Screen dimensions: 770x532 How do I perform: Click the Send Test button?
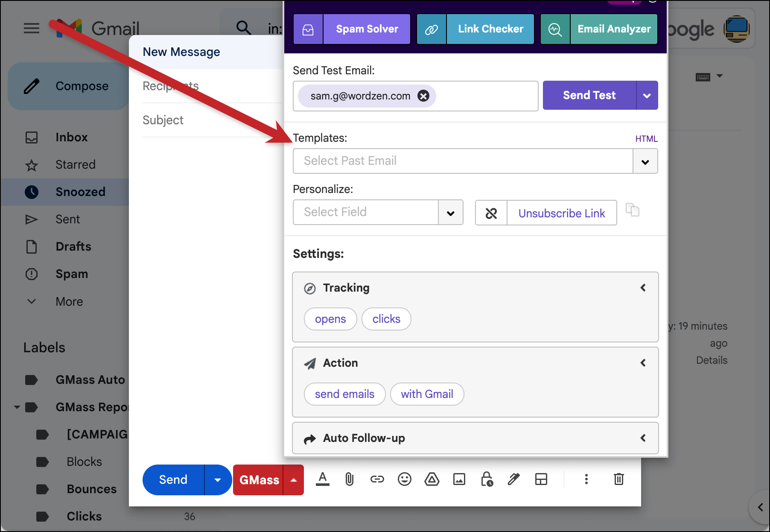(589, 96)
